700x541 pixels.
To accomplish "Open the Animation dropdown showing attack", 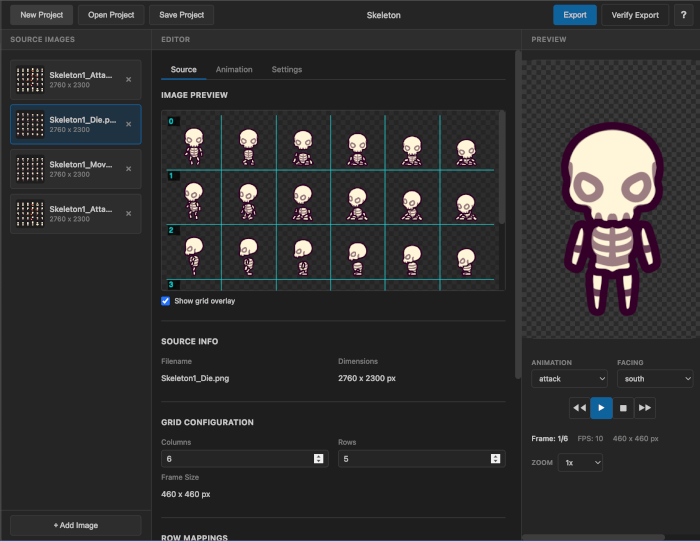I will coord(569,379).
